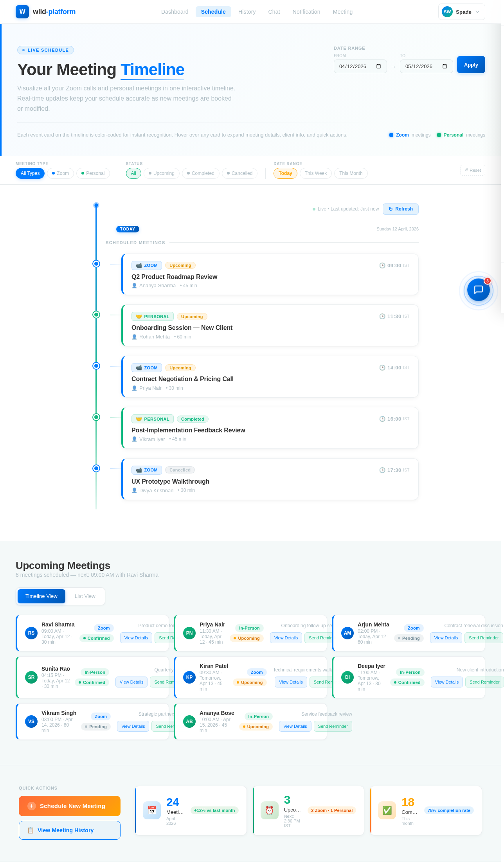Expand the Spade user dropdown chevron

pyautogui.click(x=477, y=12)
